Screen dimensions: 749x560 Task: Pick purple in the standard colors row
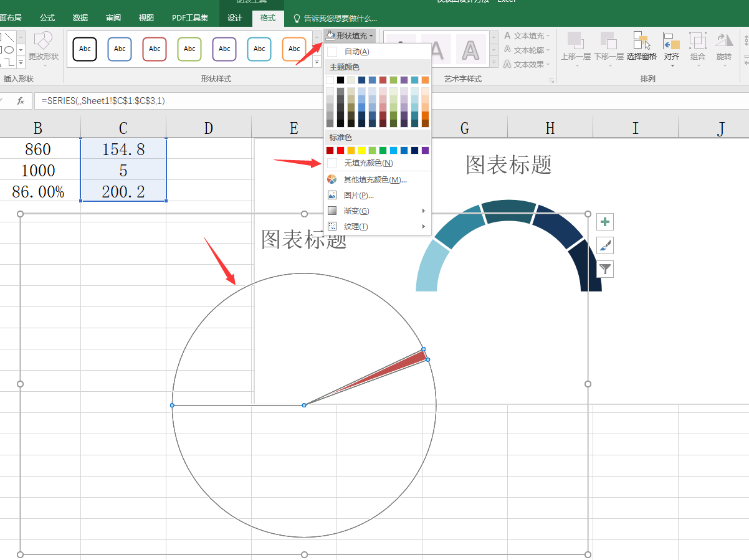(x=425, y=150)
